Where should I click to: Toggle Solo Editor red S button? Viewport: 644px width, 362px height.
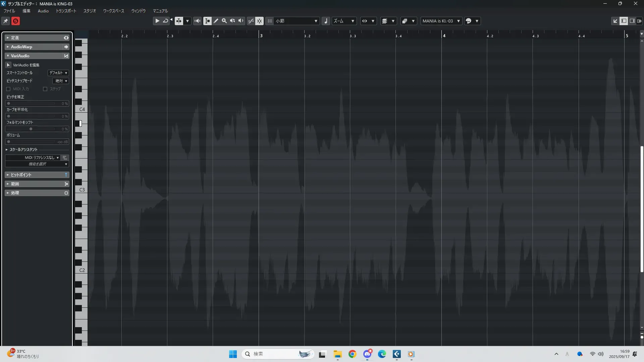(x=15, y=21)
